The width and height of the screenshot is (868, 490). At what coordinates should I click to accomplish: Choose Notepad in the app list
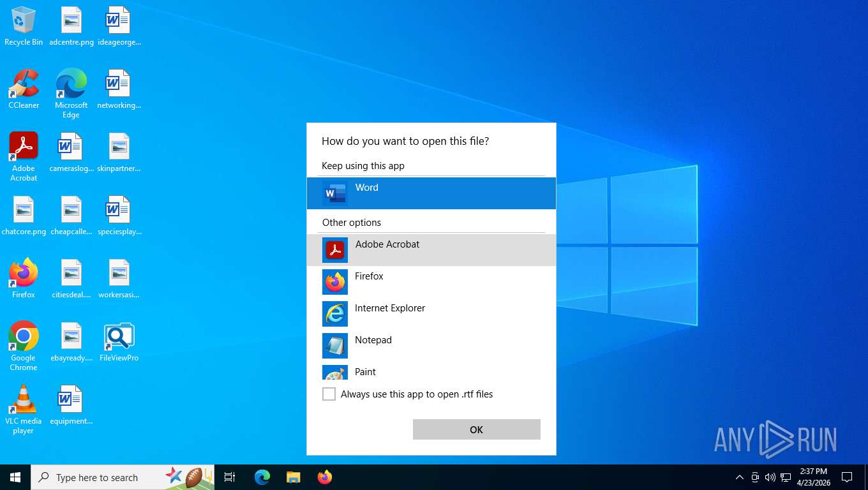pyautogui.click(x=431, y=346)
